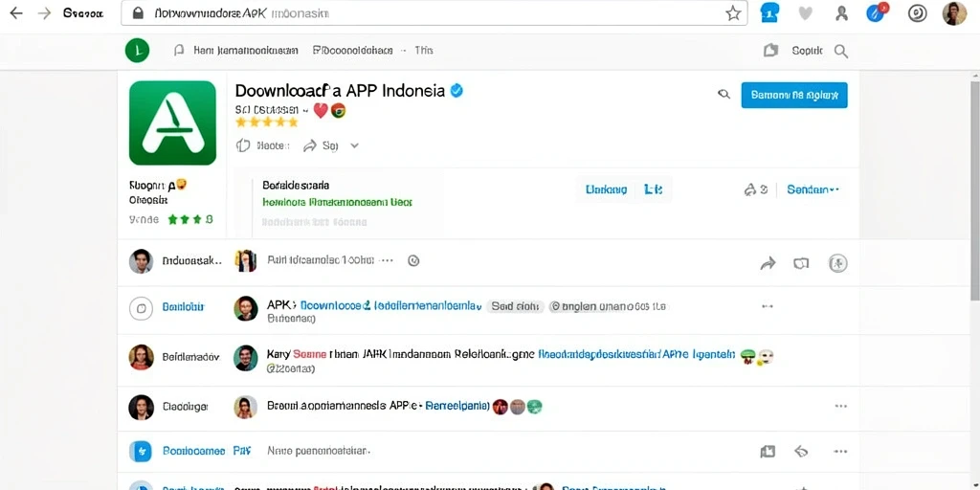Screen dimensions: 980x490
Task: Open the 'This' navigation item
Action: [424, 51]
